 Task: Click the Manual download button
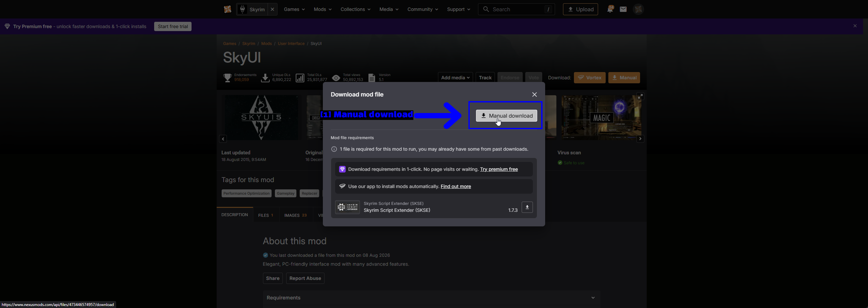click(506, 116)
